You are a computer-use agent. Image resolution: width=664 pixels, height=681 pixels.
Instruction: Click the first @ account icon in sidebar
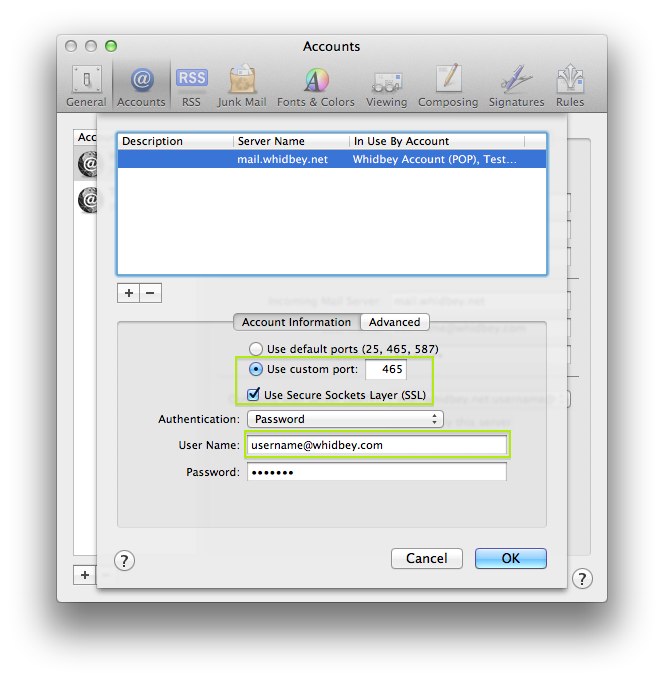pos(88,164)
